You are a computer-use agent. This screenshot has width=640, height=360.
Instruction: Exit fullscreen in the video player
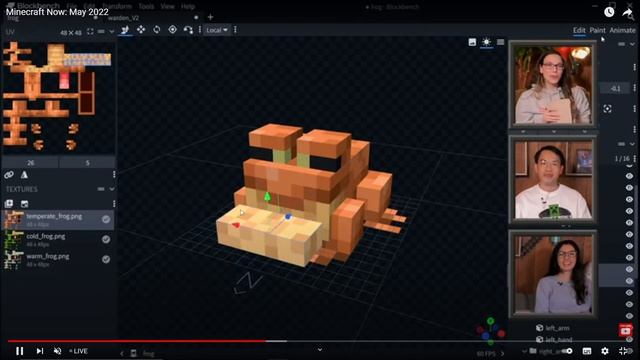623,351
